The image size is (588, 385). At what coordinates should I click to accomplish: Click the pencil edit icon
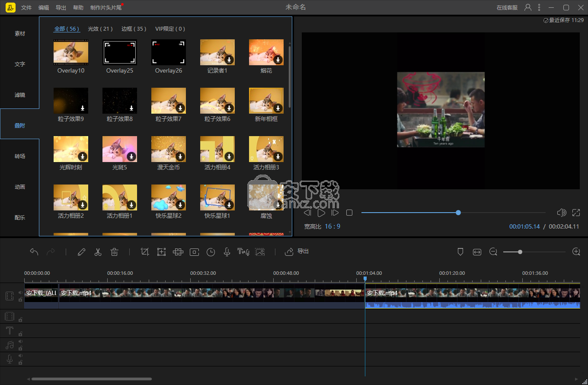(81, 252)
